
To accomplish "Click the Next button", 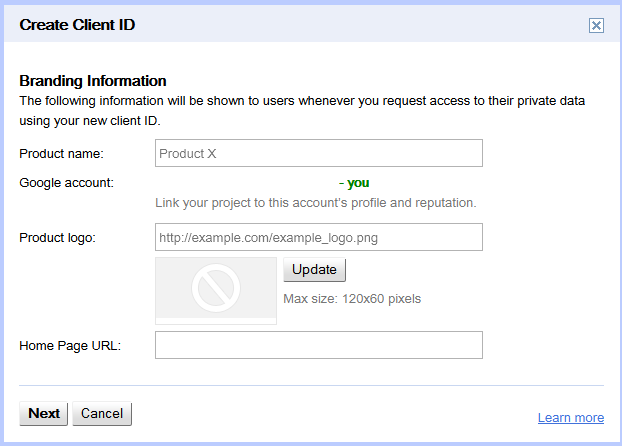I will coord(44,413).
